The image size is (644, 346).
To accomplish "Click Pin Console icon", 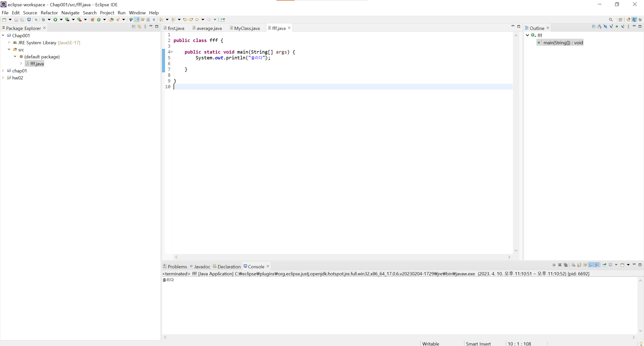I will pos(604,265).
